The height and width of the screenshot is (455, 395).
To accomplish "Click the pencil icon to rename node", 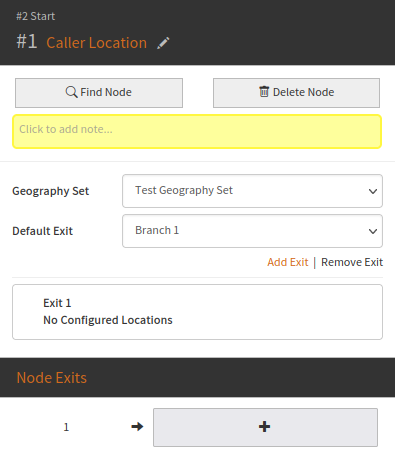I will point(163,43).
